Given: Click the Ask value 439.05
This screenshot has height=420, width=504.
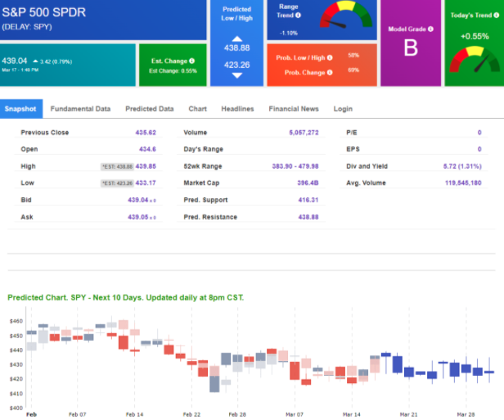Looking at the screenshot, I should pos(138,217).
